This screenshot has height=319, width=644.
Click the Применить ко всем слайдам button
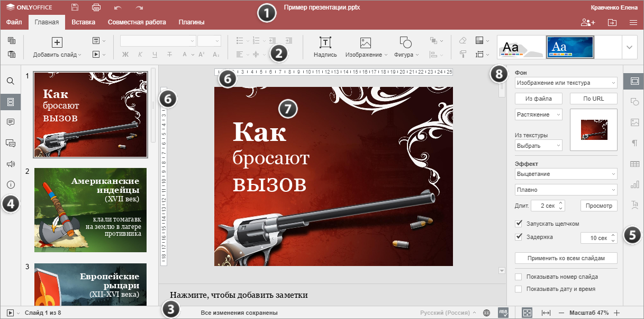(566, 258)
